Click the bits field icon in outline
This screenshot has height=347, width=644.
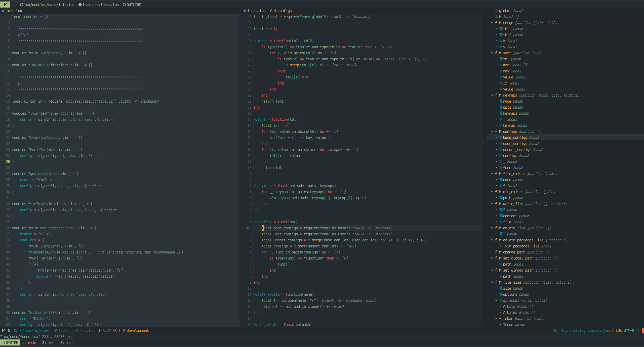504,307
